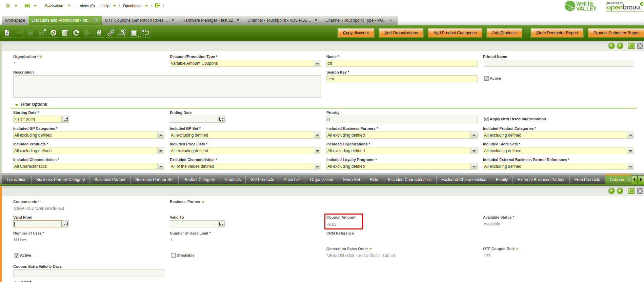Viewport: 644px width, 282px height.
Task: Click into the Description text area
Action: (x=167, y=86)
